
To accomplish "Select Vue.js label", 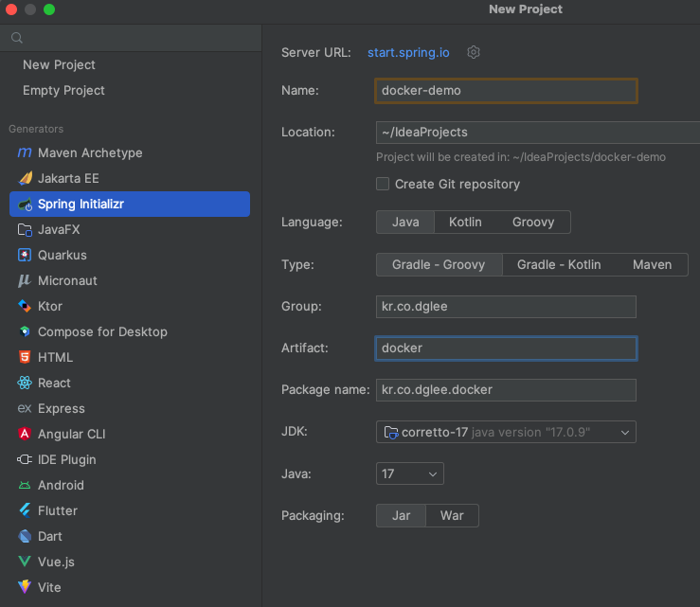I will (x=56, y=562).
